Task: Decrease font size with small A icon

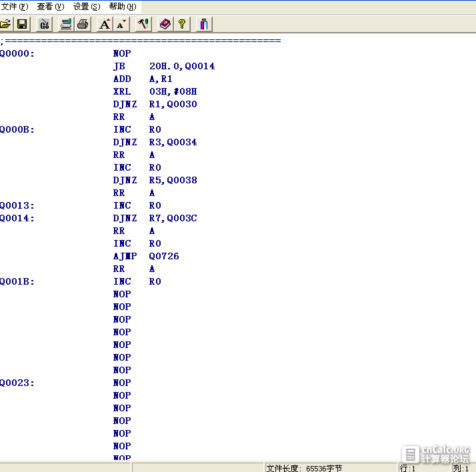Action: pos(121,24)
